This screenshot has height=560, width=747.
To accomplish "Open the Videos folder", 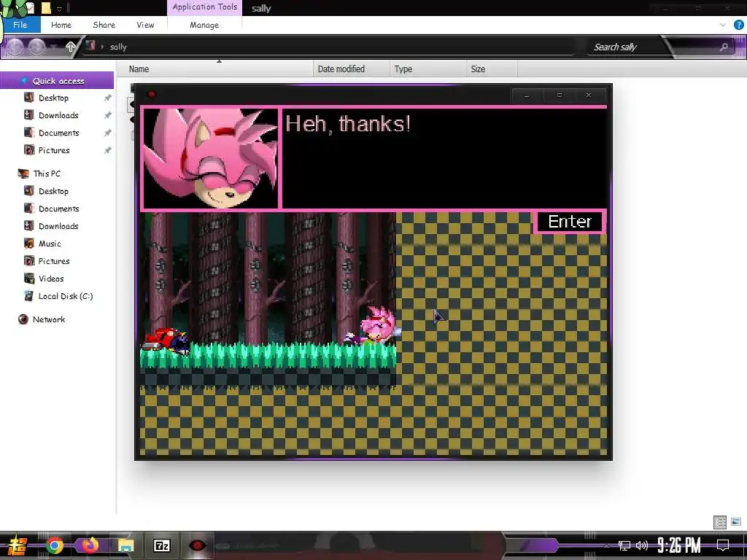I will tap(51, 279).
